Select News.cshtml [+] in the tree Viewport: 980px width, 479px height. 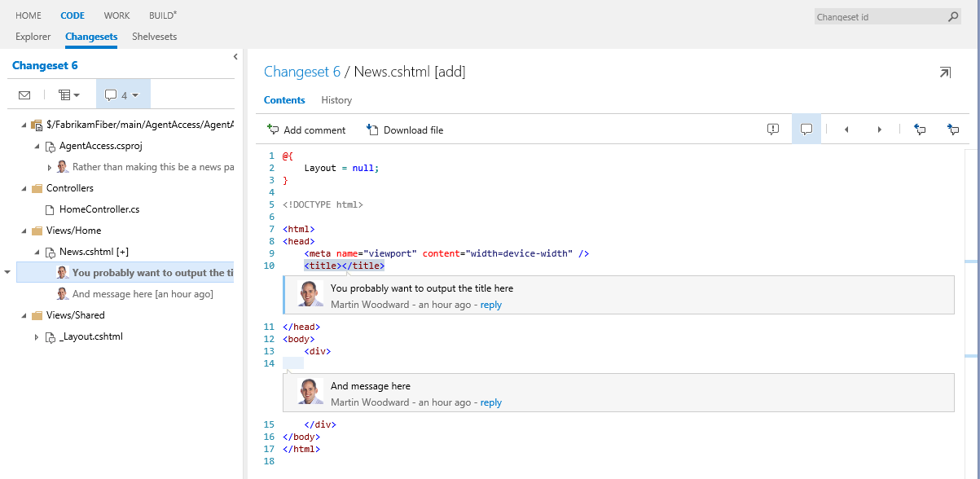click(x=94, y=252)
